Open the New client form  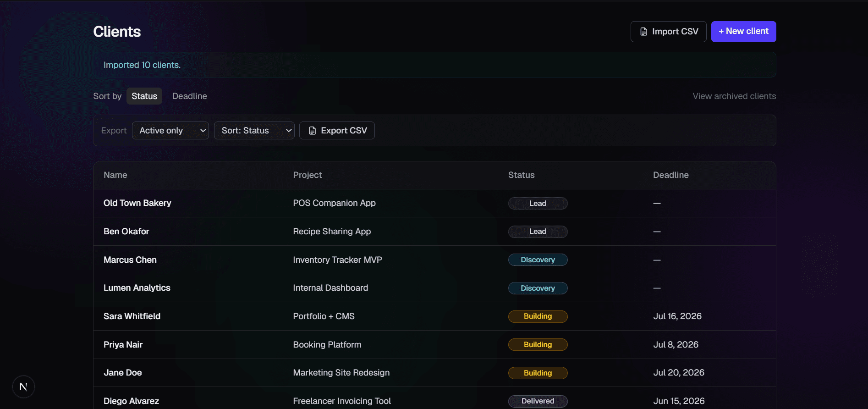click(743, 32)
